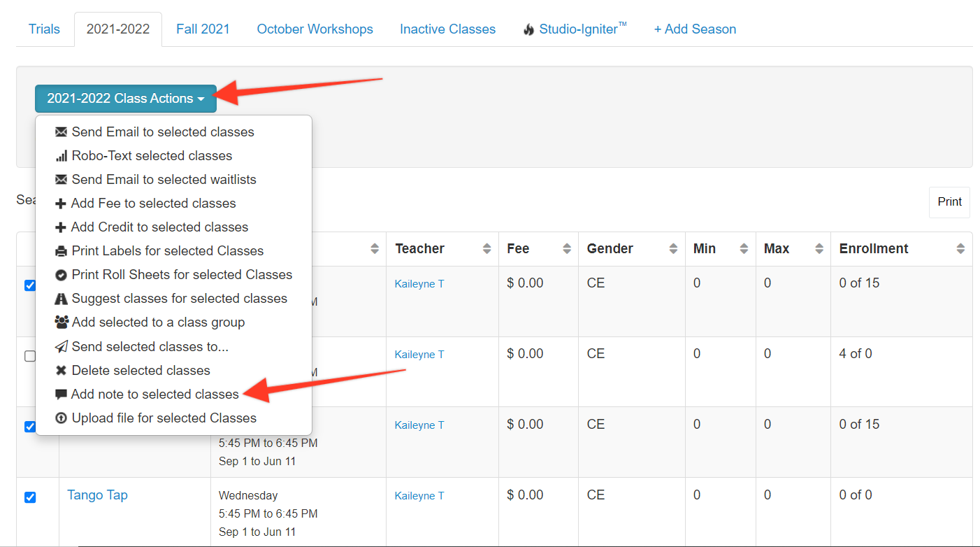The height and width of the screenshot is (547, 980).
Task: Check the checkbox on the 4 of 0 enrollment row
Action: click(x=30, y=356)
